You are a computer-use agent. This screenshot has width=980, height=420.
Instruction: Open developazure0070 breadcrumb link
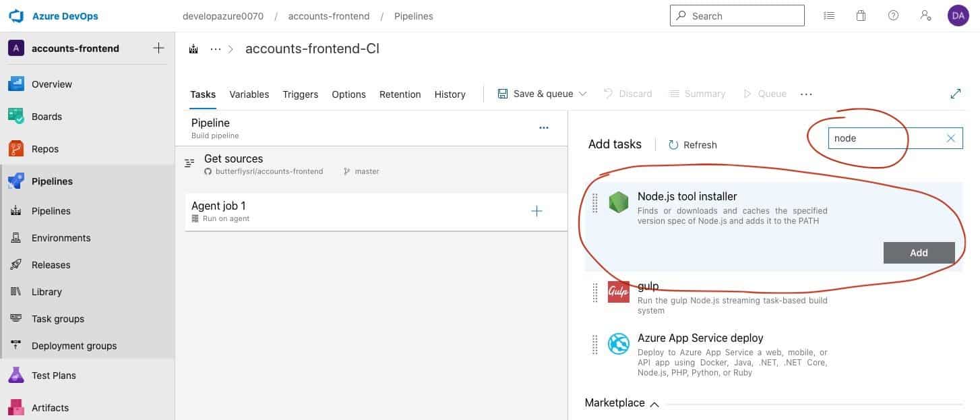coord(223,16)
